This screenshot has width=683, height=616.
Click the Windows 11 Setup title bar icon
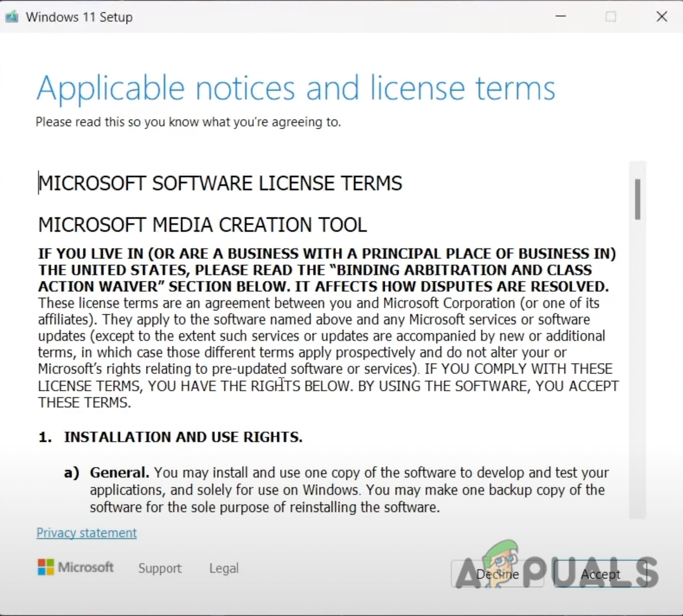pyautogui.click(x=12, y=17)
